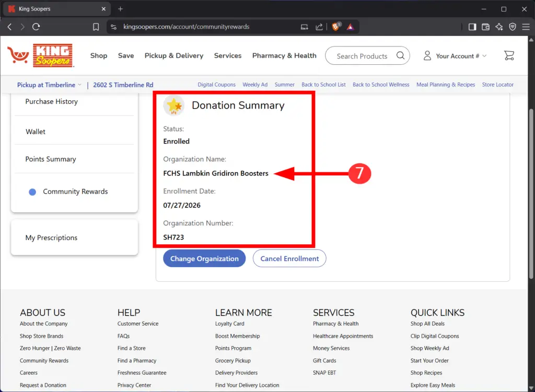
Task: Open the footer Loyalty Card link
Action: pos(230,324)
